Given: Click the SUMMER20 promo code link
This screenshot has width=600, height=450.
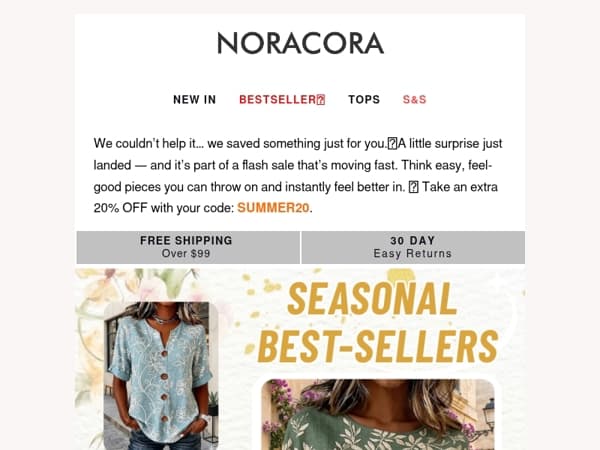Looking at the screenshot, I should point(273,208).
